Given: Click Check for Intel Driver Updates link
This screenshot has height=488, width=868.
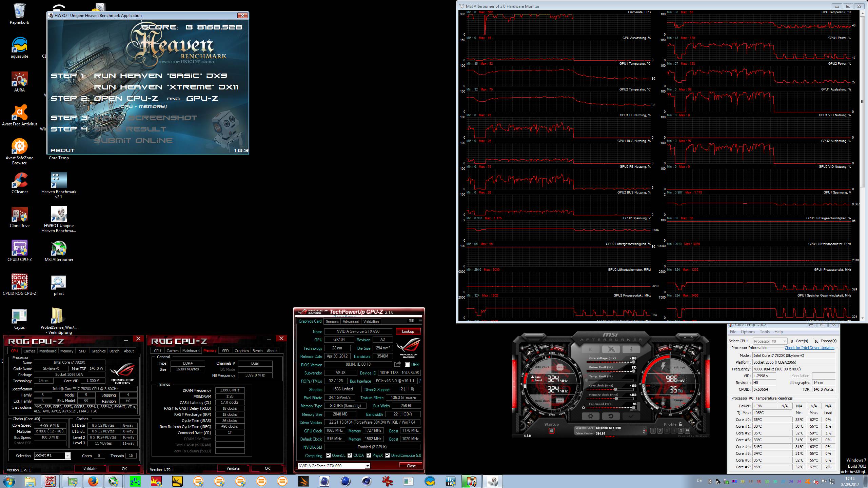Looking at the screenshot, I should point(809,348).
